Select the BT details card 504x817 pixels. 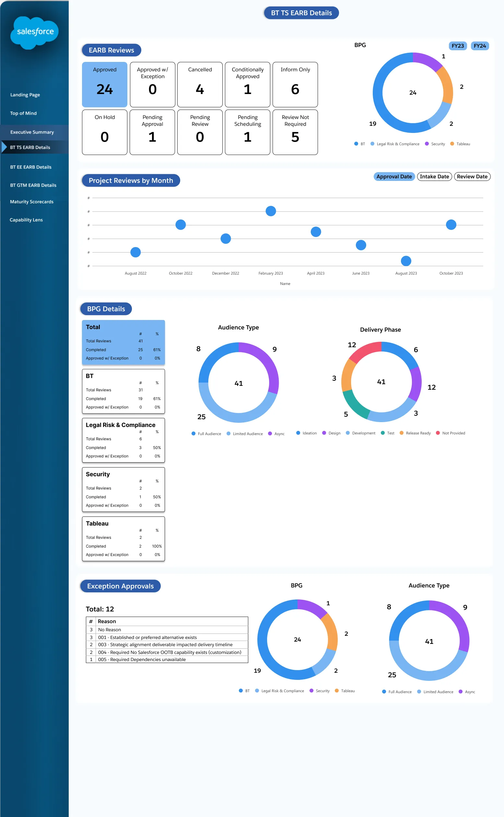click(x=123, y=391)
